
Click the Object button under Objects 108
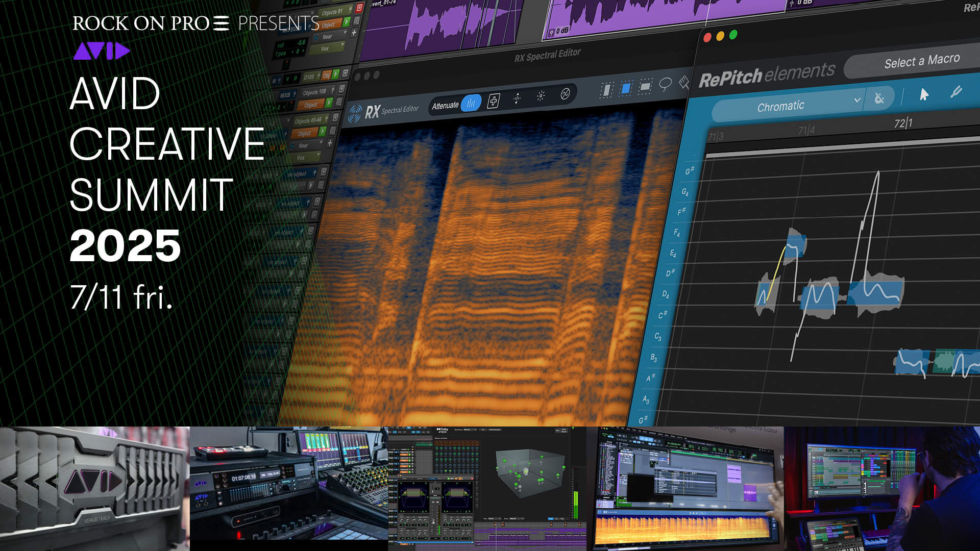tap(311, 105)
